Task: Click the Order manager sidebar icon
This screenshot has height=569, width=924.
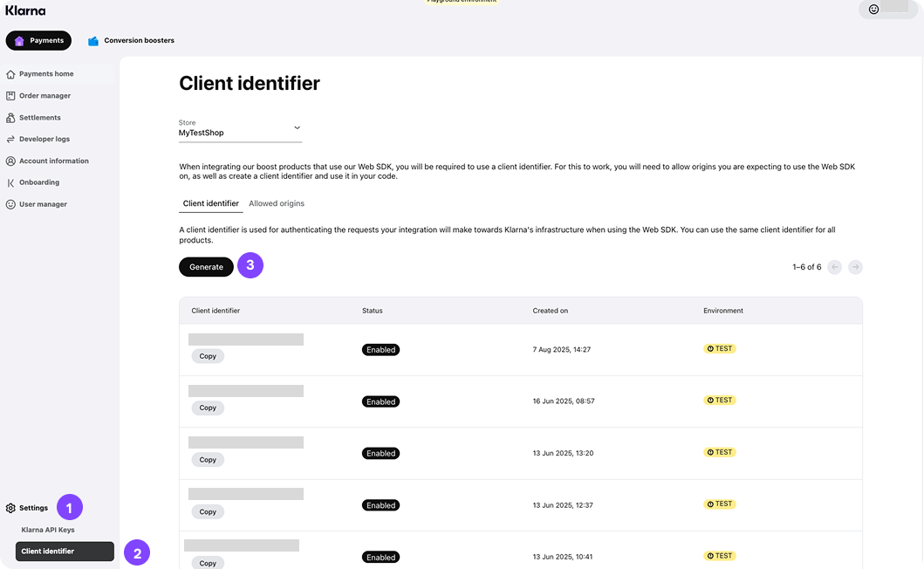Action: [10, 96]
